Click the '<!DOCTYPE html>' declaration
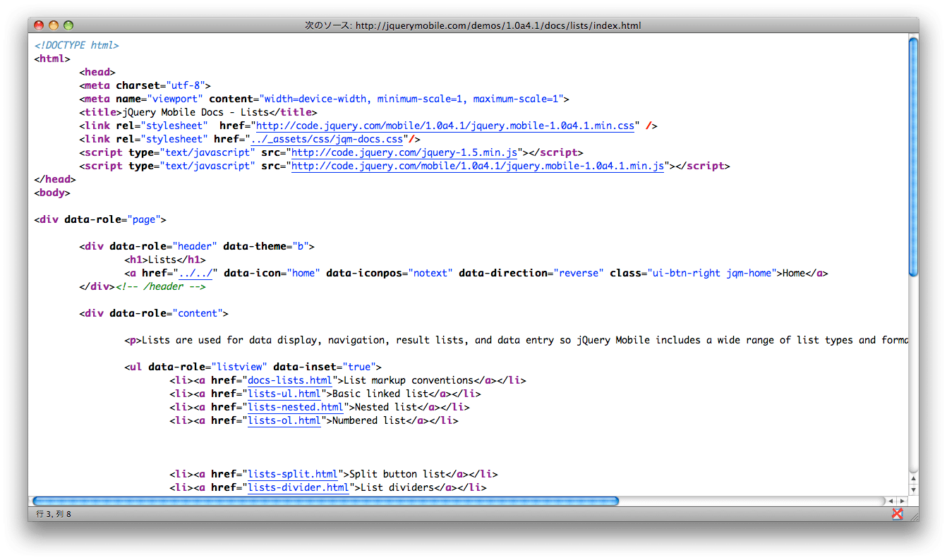 point(76,45)
